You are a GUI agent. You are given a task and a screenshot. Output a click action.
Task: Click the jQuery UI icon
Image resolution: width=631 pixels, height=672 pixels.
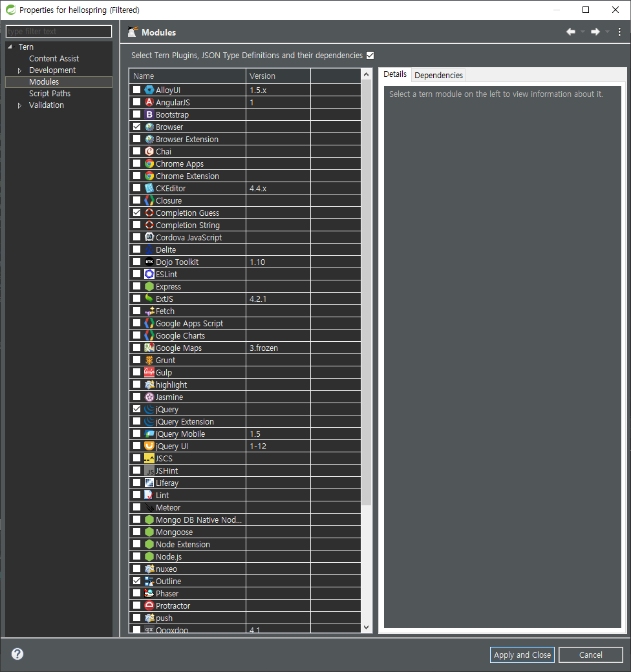click(149, 446)
